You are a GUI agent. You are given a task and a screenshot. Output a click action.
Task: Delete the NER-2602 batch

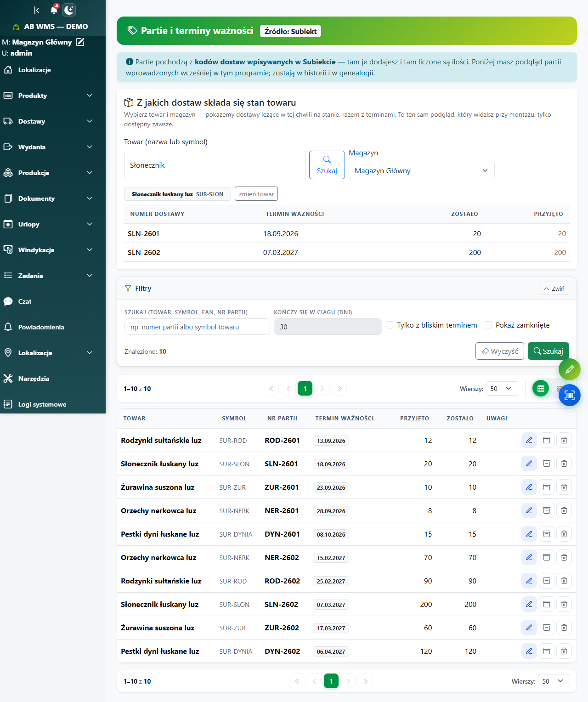tap(564, 557)
